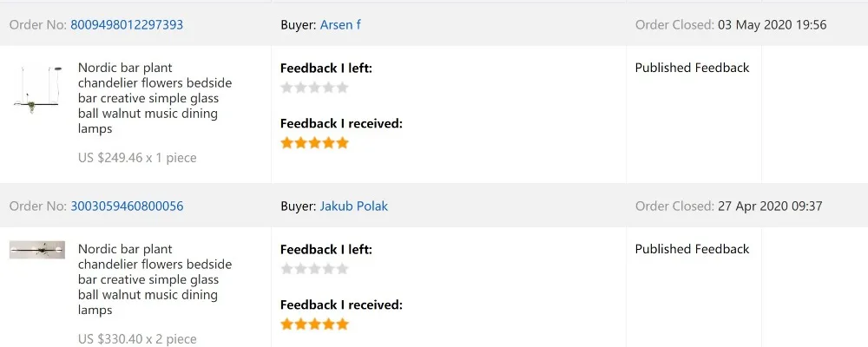Screen dimensions: 868x347
Task: Click second order's Nordic bar plant chandelier title
Action: coord(155,279)
